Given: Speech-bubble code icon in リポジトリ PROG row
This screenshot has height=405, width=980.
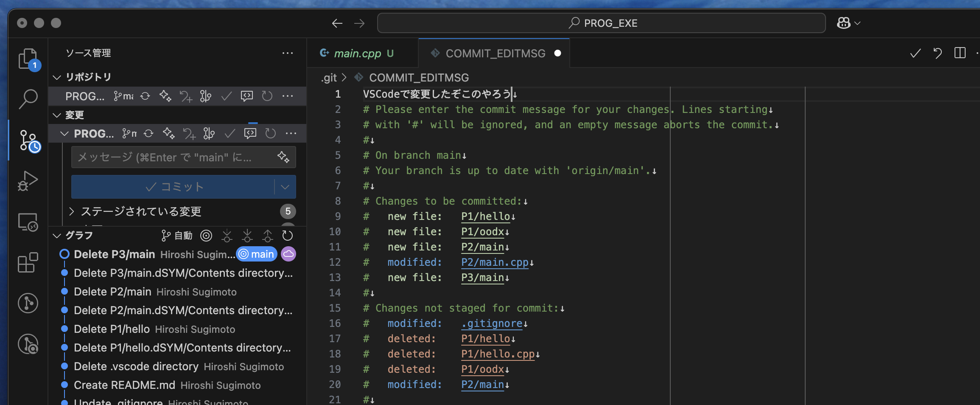Looking at the screenshot, I should [x=247, y=96].
